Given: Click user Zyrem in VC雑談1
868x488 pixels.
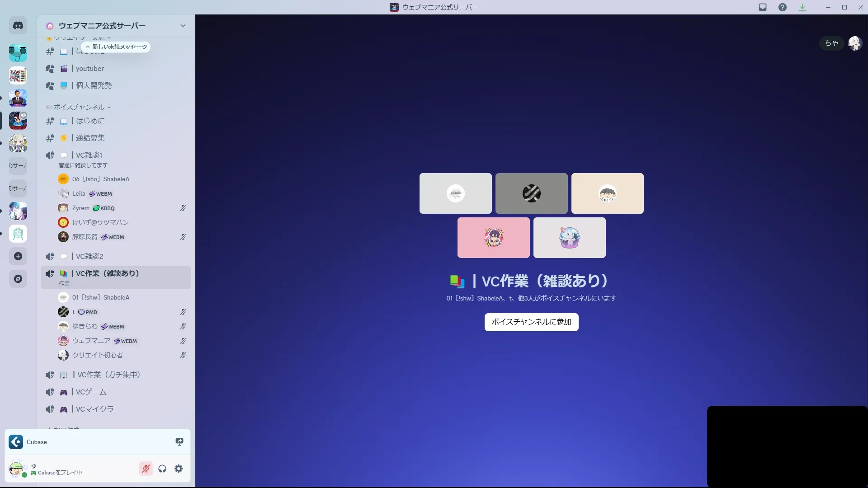Looking at the screenshot, I should pos(81,208).
